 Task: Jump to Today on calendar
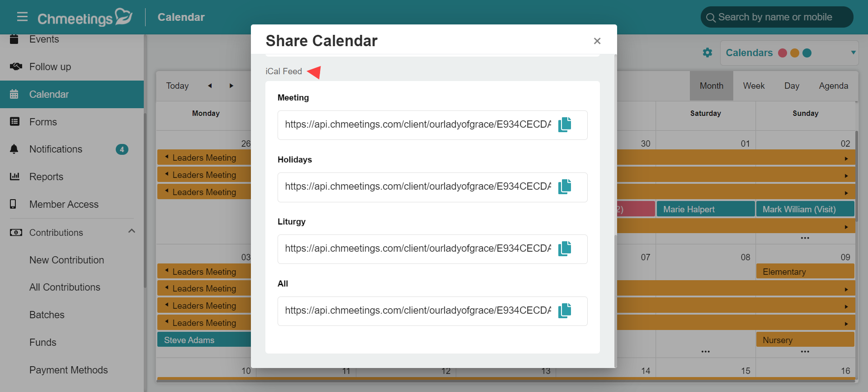[x=177, y=86]
